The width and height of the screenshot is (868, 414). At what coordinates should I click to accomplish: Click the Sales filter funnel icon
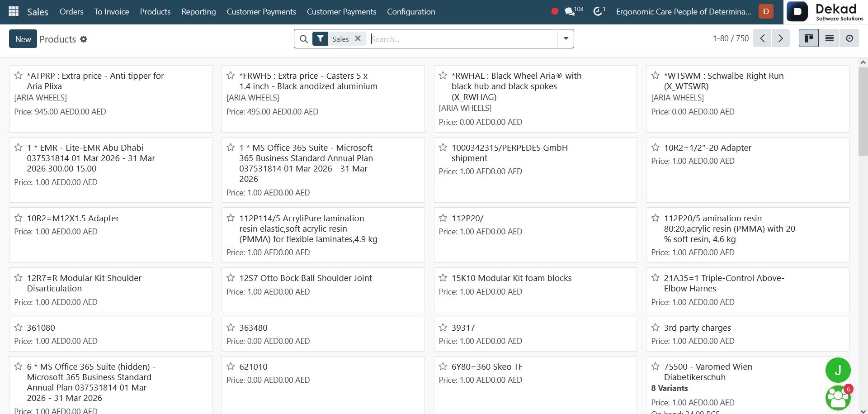(320, 39)
